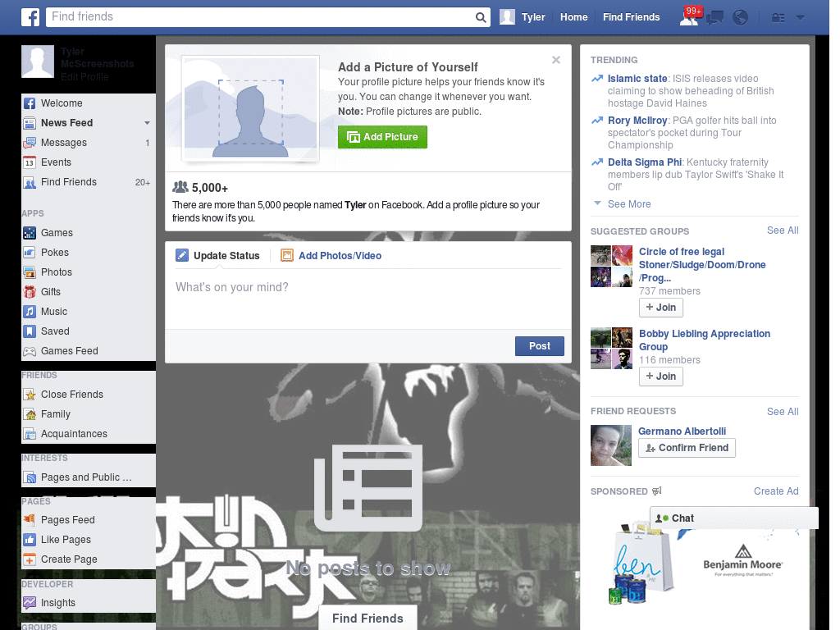Click the green Add Picture button
Image resolution: width=840 pixels, height=630 pixels.
point(382,137)
